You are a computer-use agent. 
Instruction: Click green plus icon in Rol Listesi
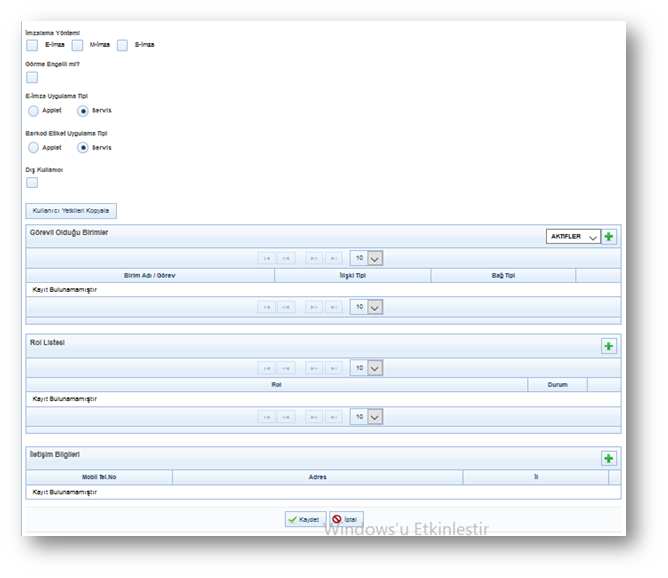(x=609, y=346)
